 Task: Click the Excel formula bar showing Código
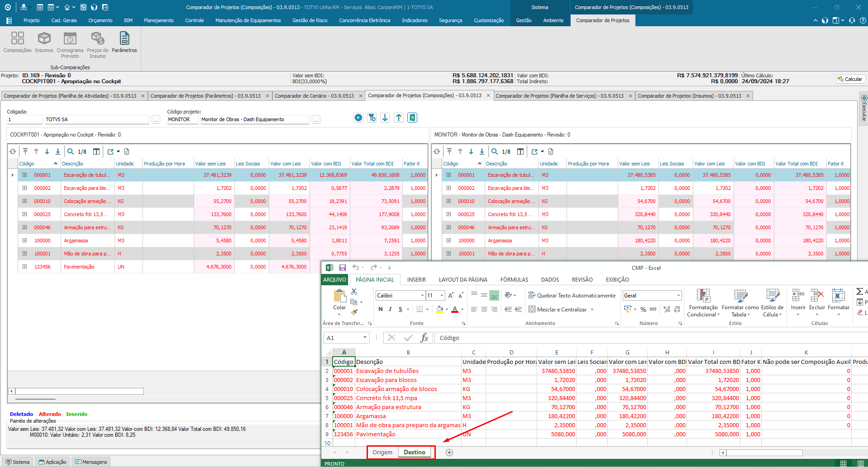coord(651,338)
